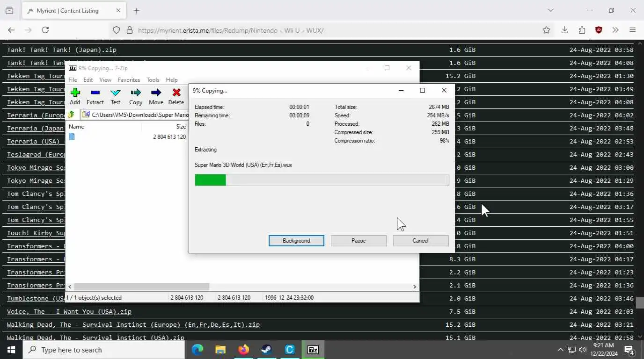The image size is (644, 359).
Task: Open the 7-Zip Edit menu
Action: point(88,80)
